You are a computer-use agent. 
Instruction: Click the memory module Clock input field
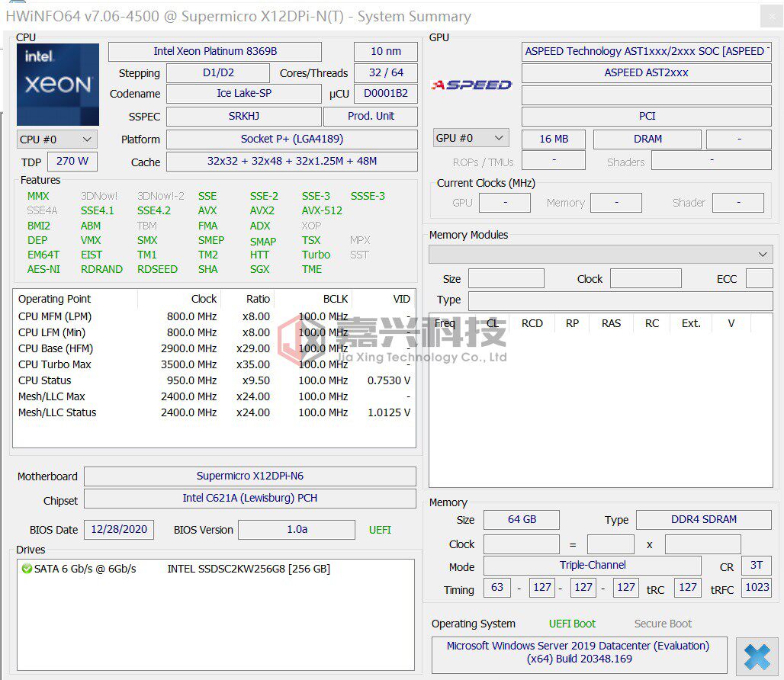point(645,278)
